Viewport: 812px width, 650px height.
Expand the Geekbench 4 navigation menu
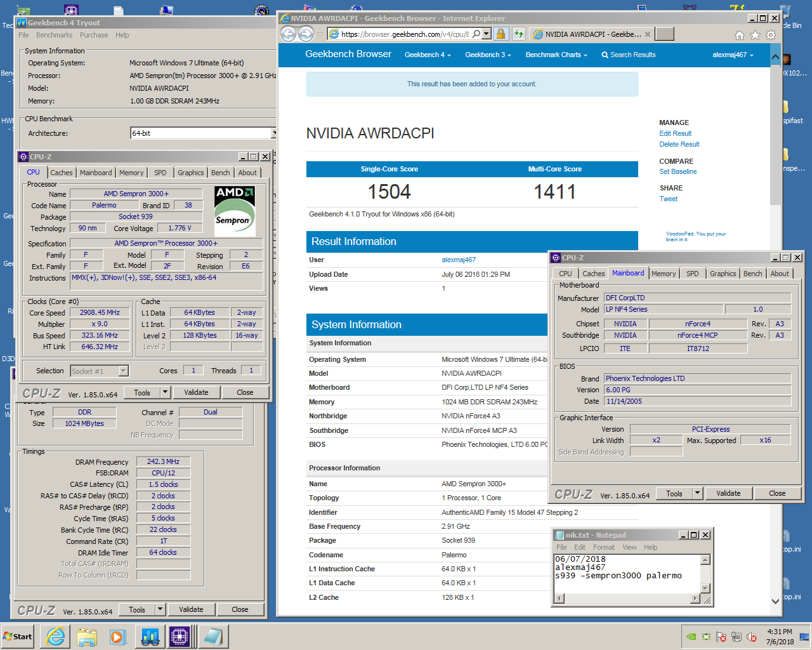428,55
